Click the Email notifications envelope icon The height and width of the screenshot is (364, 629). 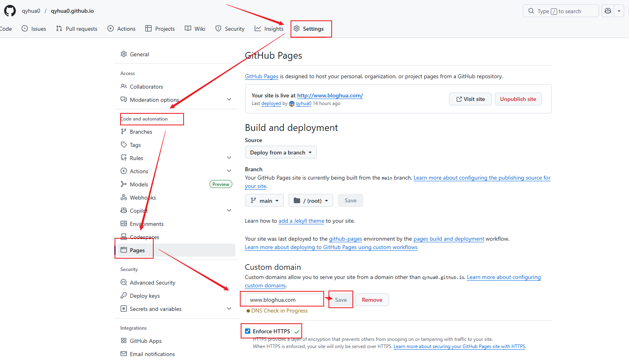pos(124,354)
